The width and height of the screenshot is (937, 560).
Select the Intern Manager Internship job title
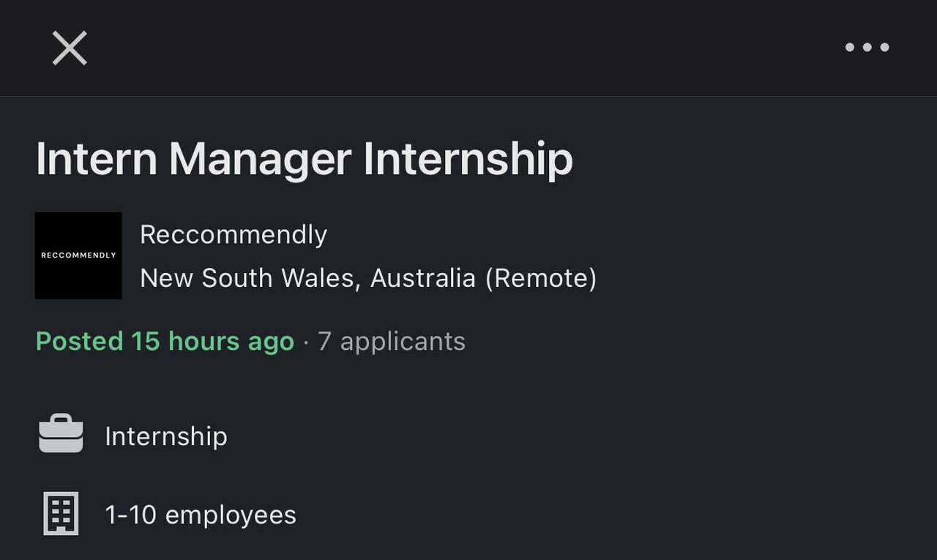pyautogui.click(x=305, y=159)
